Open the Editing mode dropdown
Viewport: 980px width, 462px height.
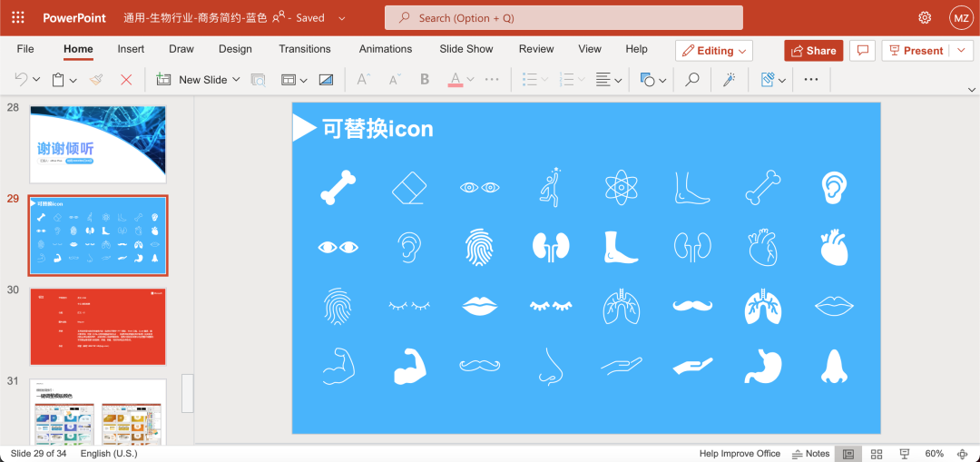point(714,51)
